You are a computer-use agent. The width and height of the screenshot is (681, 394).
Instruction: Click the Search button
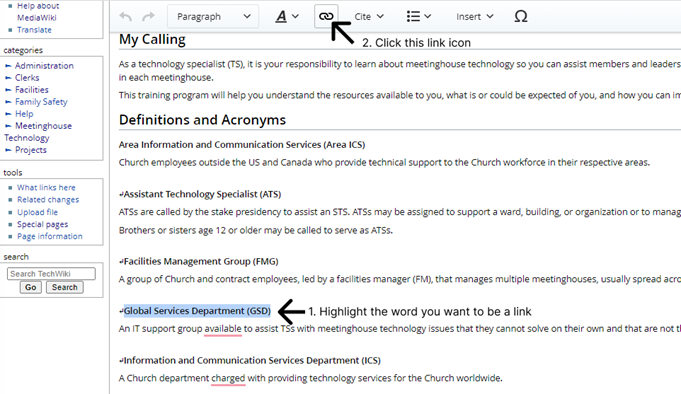(65, 288)
